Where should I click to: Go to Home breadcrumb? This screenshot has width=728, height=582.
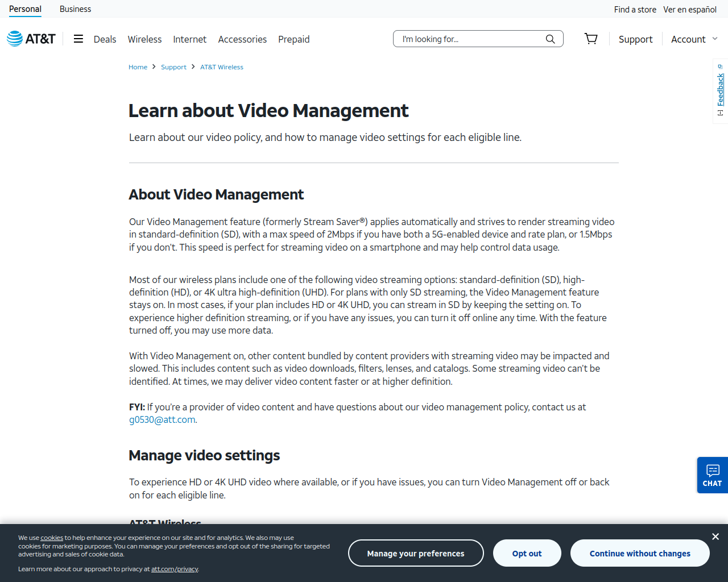pyautogui.click(x=138, y=67)
